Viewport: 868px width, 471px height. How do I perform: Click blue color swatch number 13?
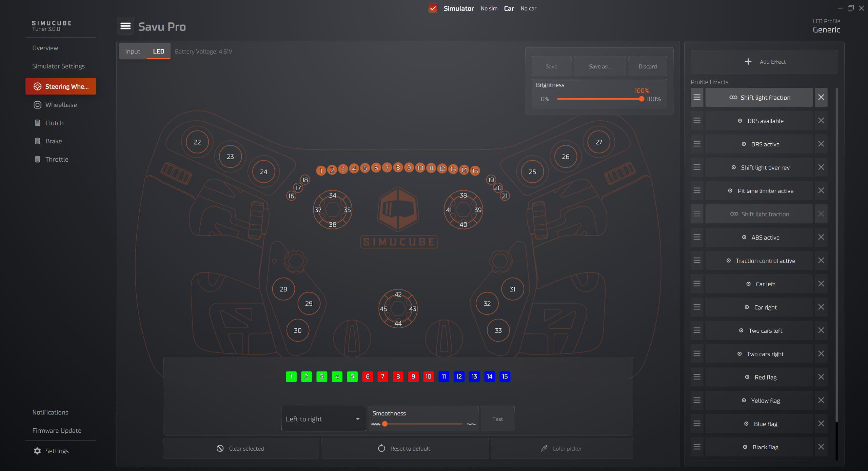[474, 376]
